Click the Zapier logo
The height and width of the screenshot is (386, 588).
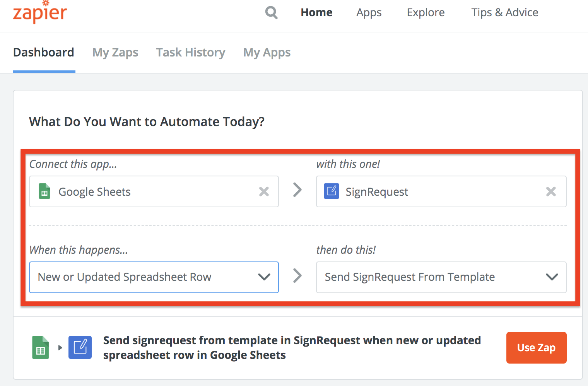40,12
